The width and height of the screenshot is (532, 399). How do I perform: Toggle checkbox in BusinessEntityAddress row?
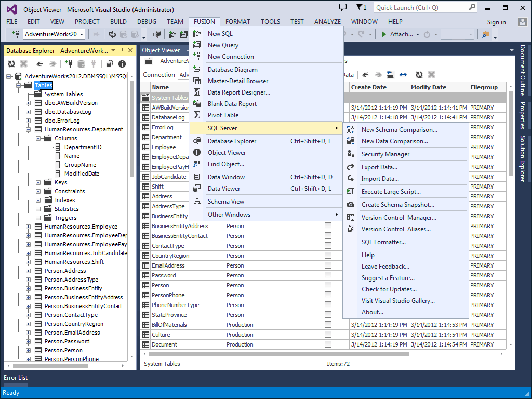pos(328,225)
